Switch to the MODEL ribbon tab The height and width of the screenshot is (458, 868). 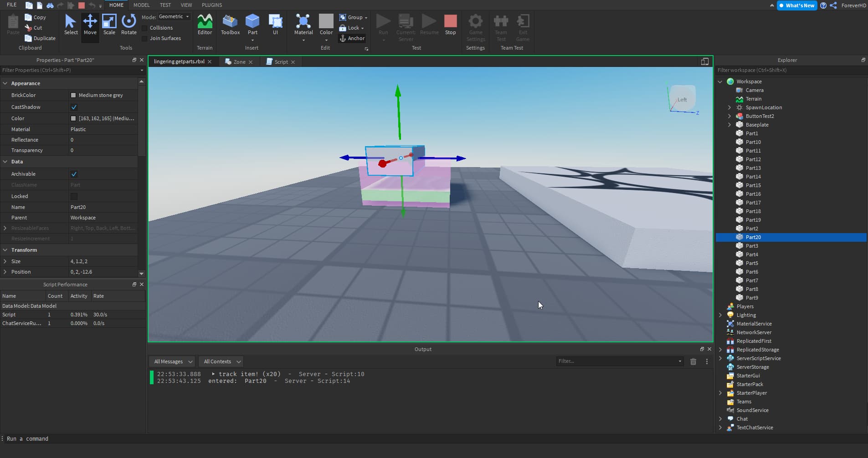tap(141, 5)
